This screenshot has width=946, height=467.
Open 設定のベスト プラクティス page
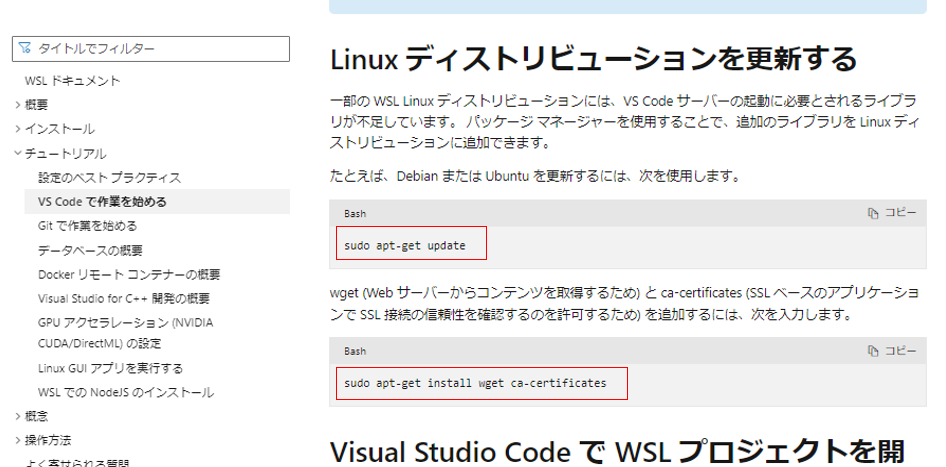[109, 178]
